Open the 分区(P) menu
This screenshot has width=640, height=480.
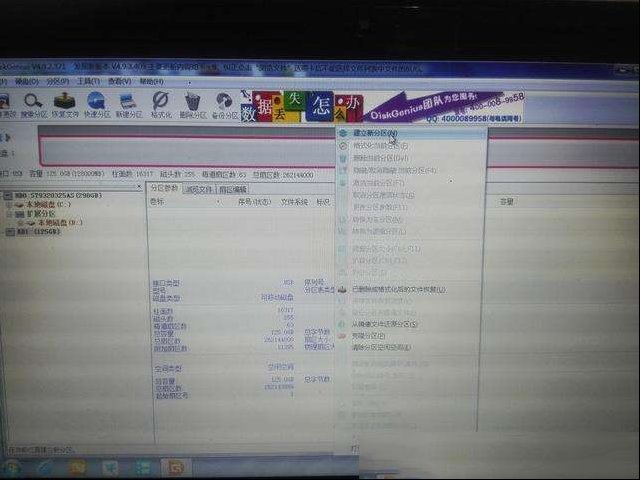58,82
